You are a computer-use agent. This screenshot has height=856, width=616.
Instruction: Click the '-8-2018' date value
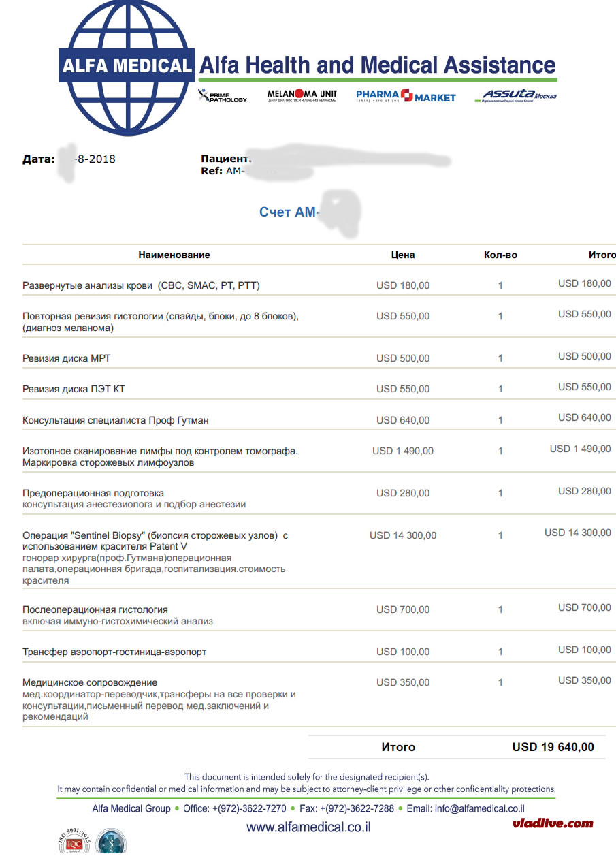coord(95,159)
